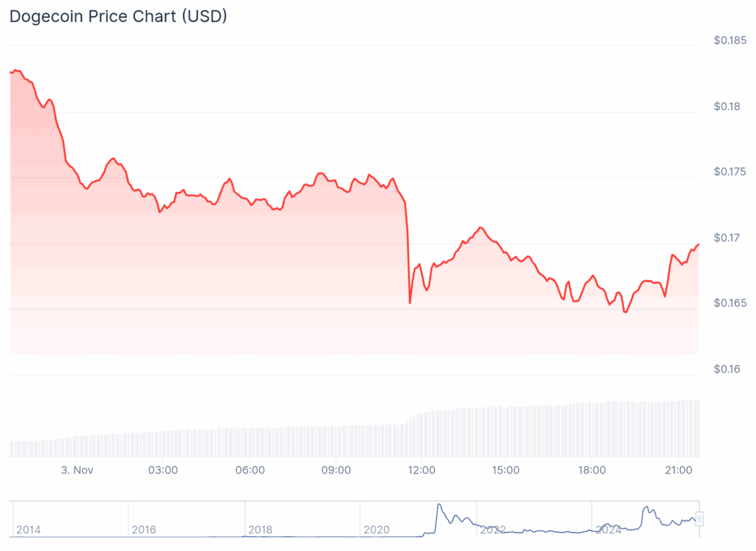
Task: Click the 2021 price peak in the navigator
Action: (x=439, y=505)
